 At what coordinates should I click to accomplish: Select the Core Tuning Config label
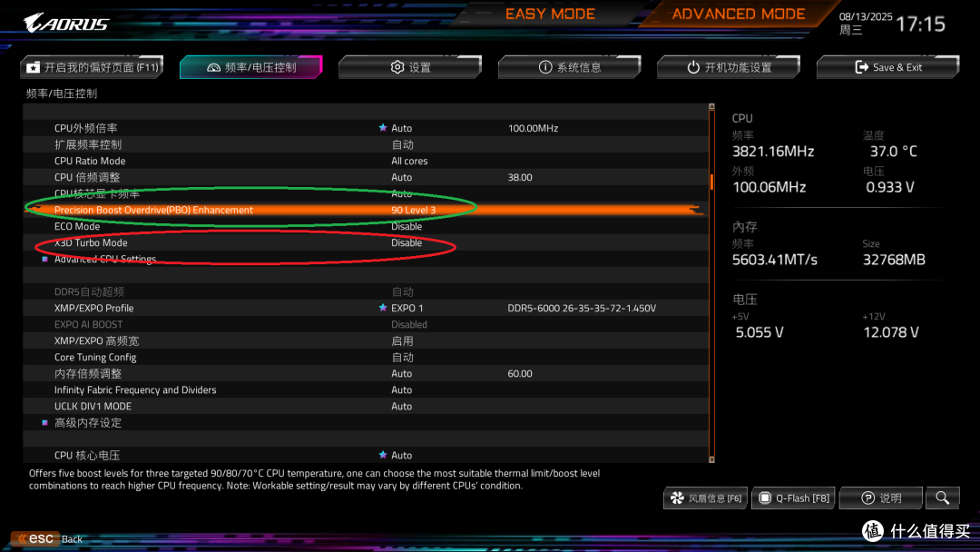click(x=95, y=357)
